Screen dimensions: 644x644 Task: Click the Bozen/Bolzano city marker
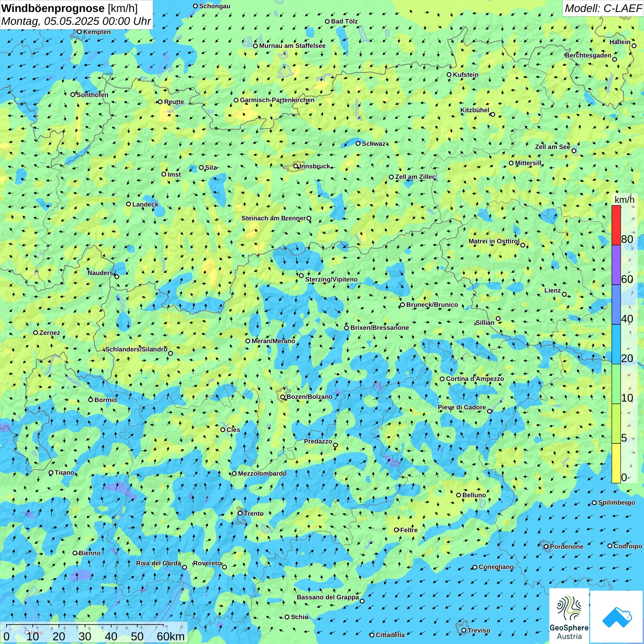(x=283, y=397)
